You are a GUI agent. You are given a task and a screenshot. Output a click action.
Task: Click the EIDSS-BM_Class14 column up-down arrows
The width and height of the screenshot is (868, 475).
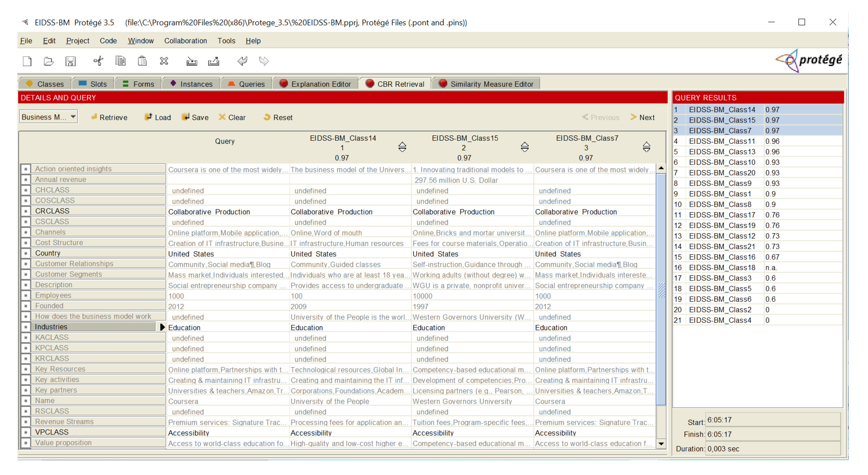402,147
